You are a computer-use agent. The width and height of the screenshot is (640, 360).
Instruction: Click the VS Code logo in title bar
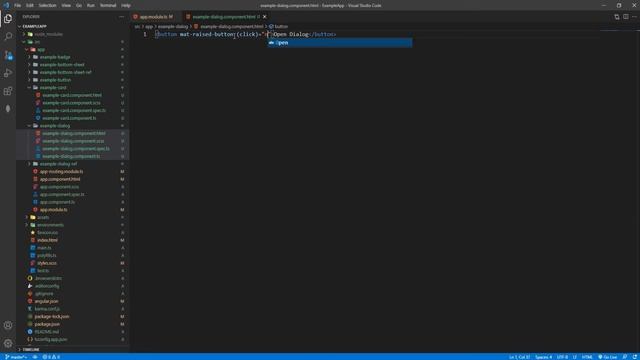(x=6, y=5)
